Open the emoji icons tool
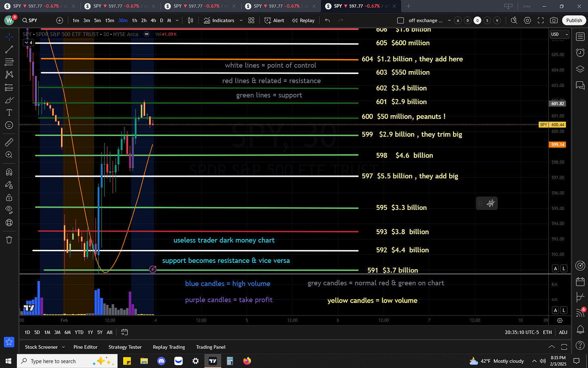 click(x=9, y=125)
